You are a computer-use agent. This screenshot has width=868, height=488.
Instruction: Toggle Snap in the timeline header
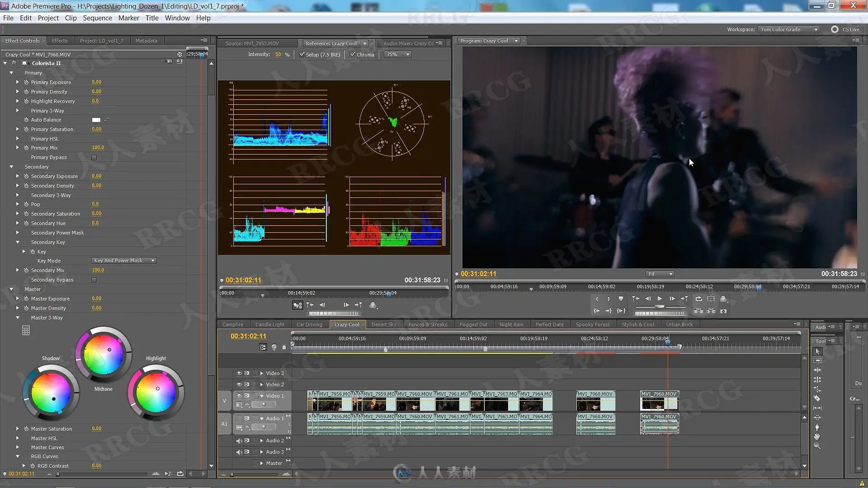[x=263, y=347]
